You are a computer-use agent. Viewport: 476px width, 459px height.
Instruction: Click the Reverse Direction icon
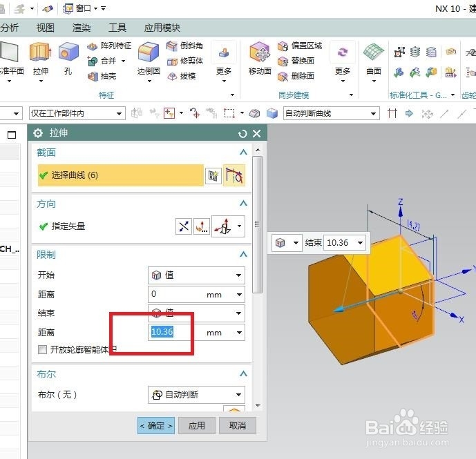click(184, 226)
